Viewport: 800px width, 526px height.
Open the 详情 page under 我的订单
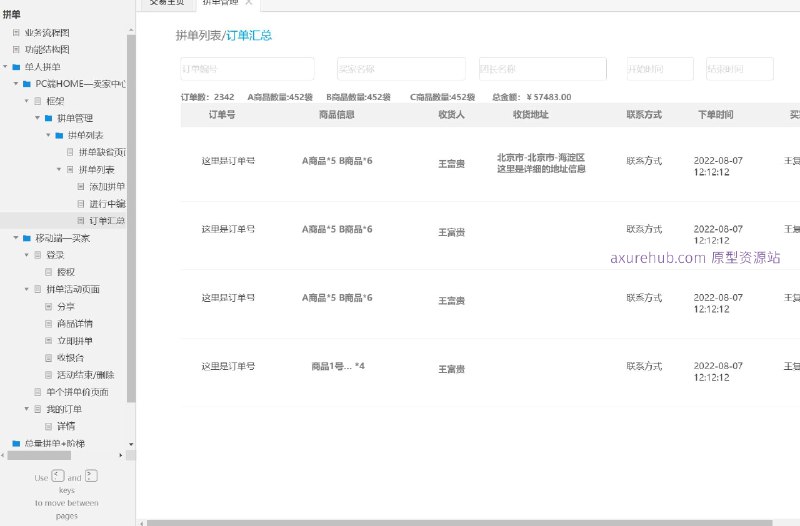point(66,426)
